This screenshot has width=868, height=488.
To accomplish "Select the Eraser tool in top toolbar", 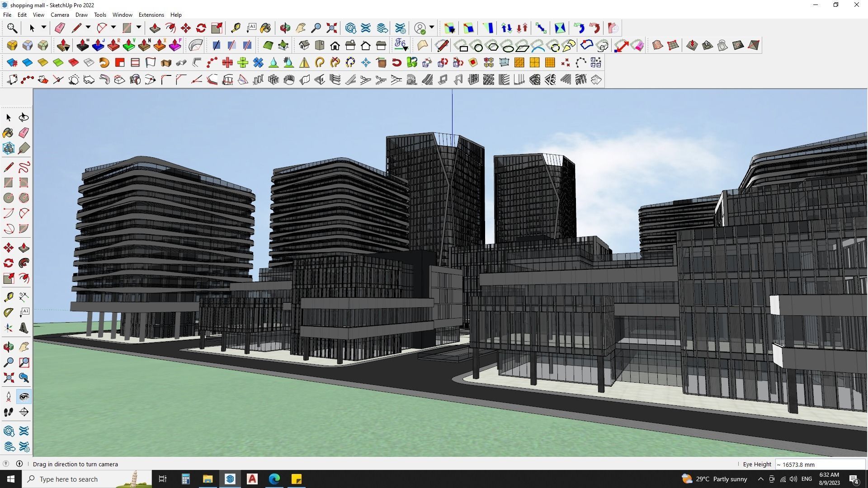I will point(60,28).
